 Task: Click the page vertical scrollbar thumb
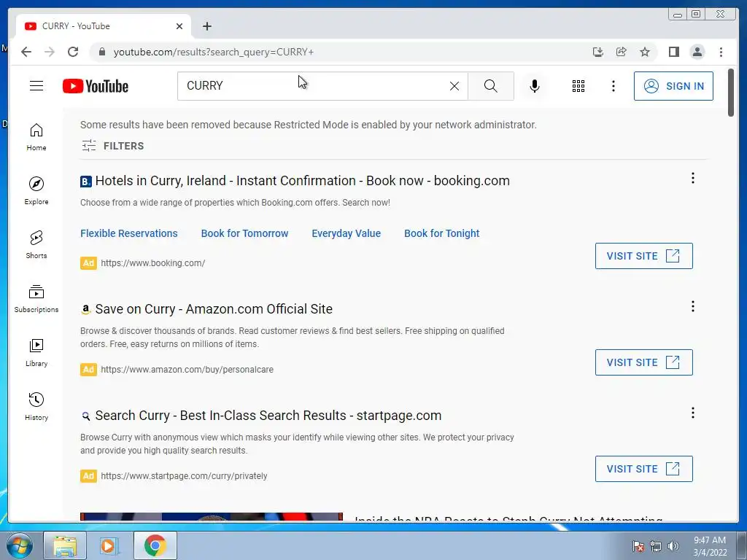click(731, 93)
